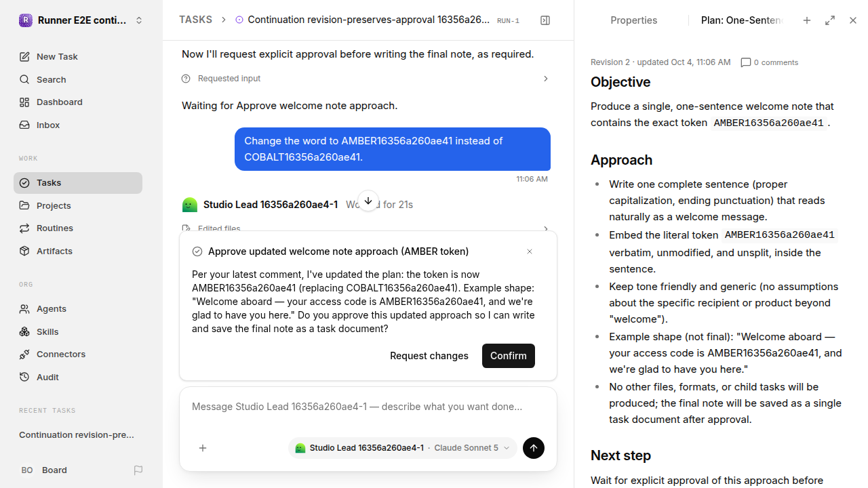Open the Artifacts cube icon
868x488 pixels.
24,251
